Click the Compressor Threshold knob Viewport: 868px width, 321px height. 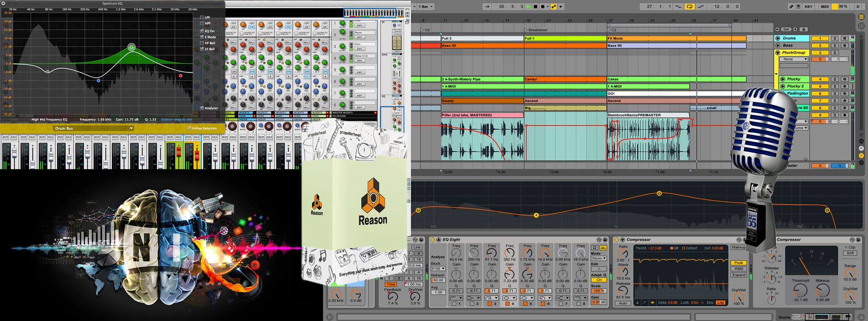point(800,290)
